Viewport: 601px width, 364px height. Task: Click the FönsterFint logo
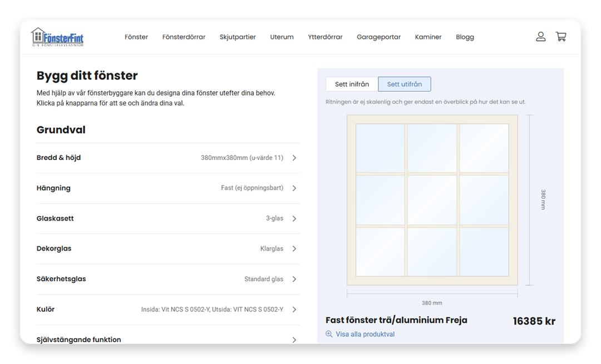point(57,37)
